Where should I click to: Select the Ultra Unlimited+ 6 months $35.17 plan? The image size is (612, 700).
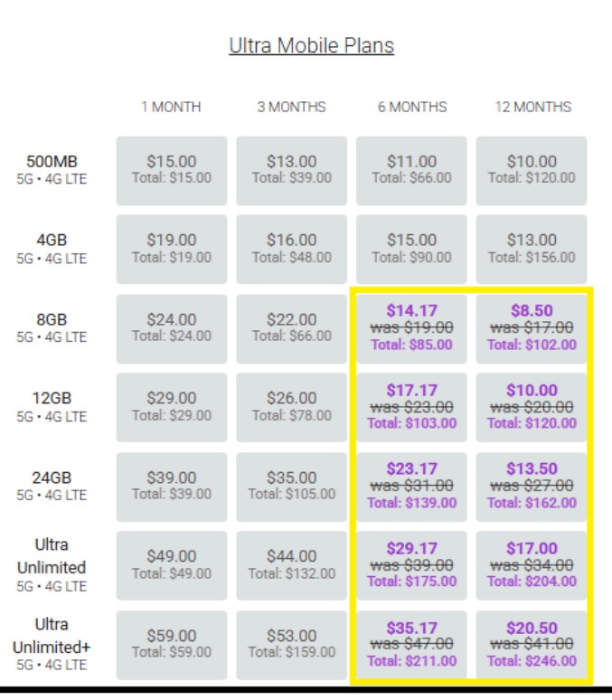[411, 644]
